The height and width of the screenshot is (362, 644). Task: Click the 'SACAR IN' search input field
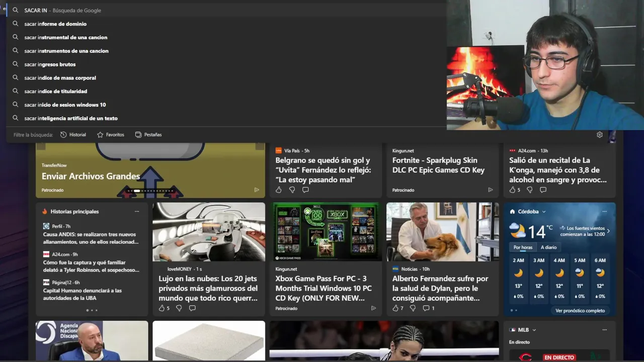click(226, 10)
